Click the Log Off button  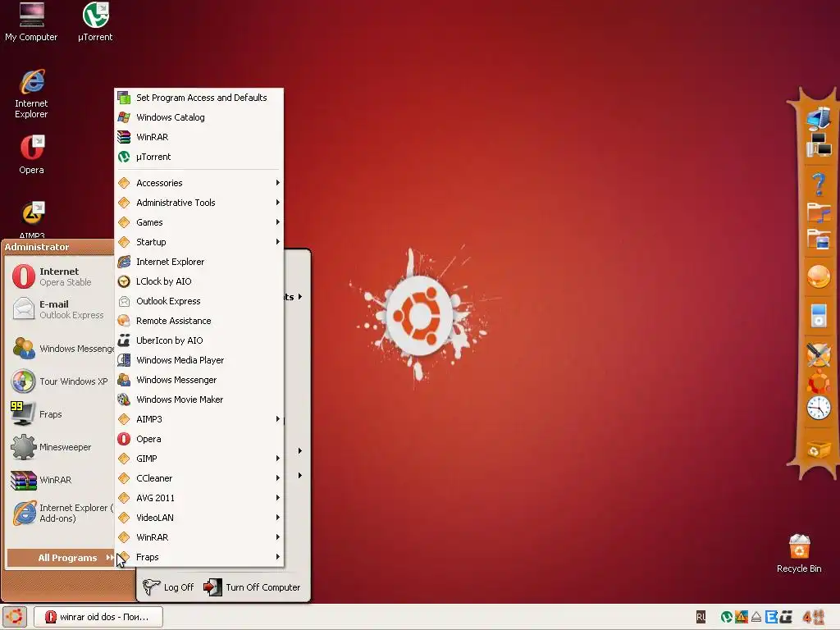(x=168, y=587)
